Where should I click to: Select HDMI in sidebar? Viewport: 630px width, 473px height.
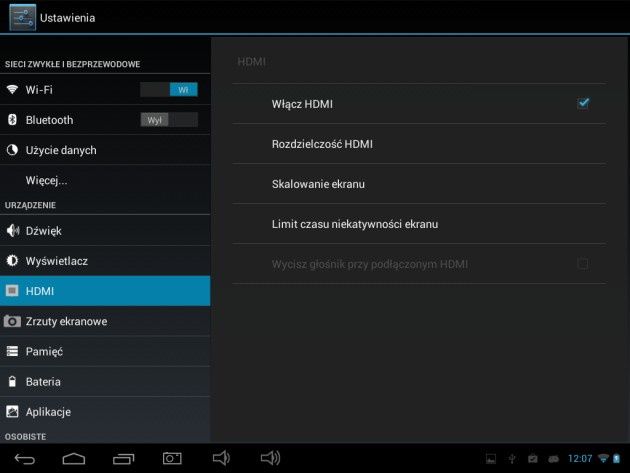(105, 291)
